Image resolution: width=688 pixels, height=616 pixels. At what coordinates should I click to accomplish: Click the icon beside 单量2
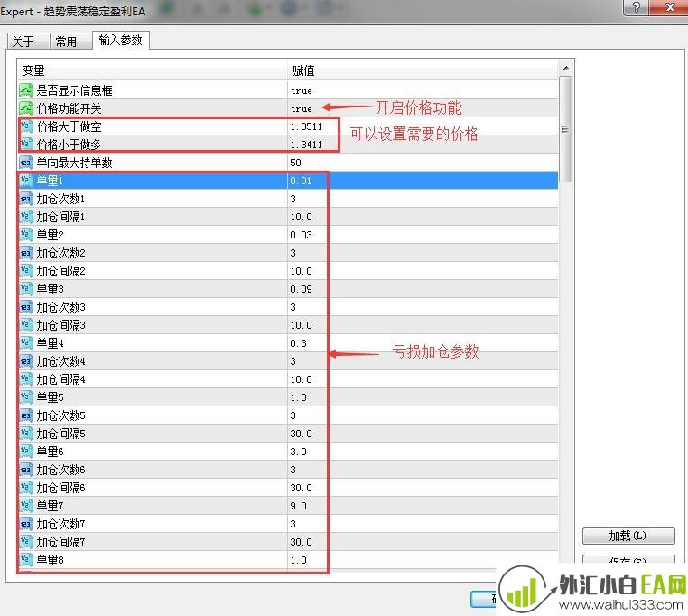[x=26, y=235]
